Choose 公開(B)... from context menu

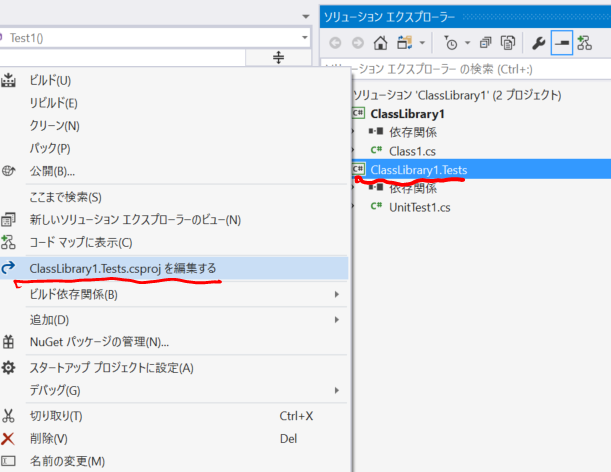[x=52, y=171]
